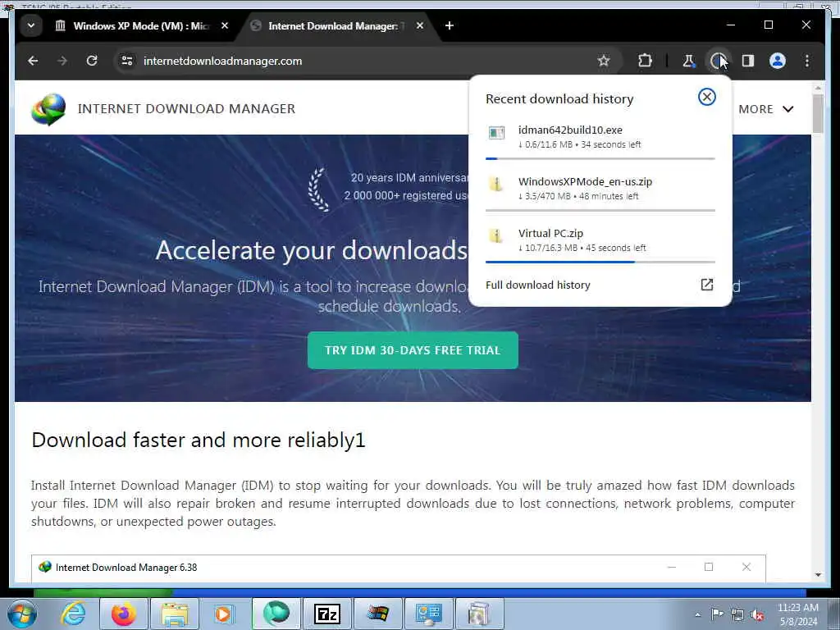This screenshot has width=840, height=630.
Task: Close the Internet Download Manager tab
Action: [x=420, y=25]
